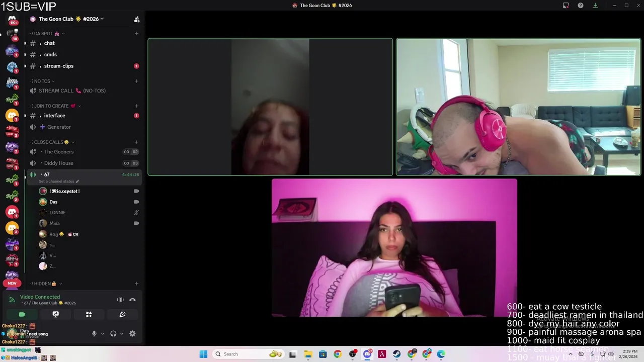This screenshot has height=362, width=644.
Task: Deafen audio with the headphones button
Action: pos(113,333)
